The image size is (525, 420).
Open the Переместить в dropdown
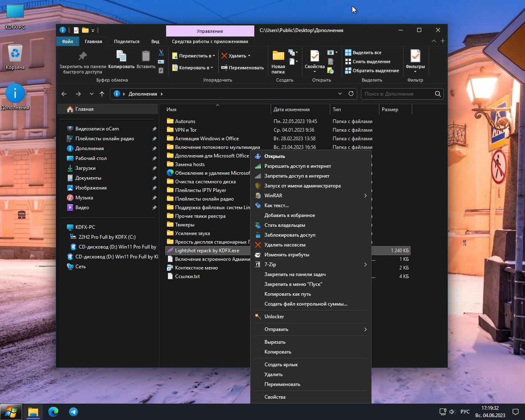(194, 56)
